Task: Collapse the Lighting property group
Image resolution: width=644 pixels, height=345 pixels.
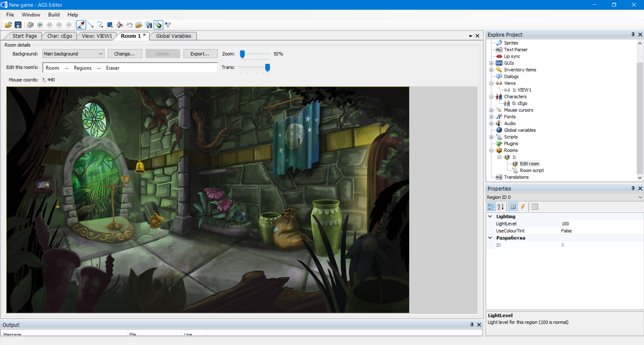Action: 490,216
